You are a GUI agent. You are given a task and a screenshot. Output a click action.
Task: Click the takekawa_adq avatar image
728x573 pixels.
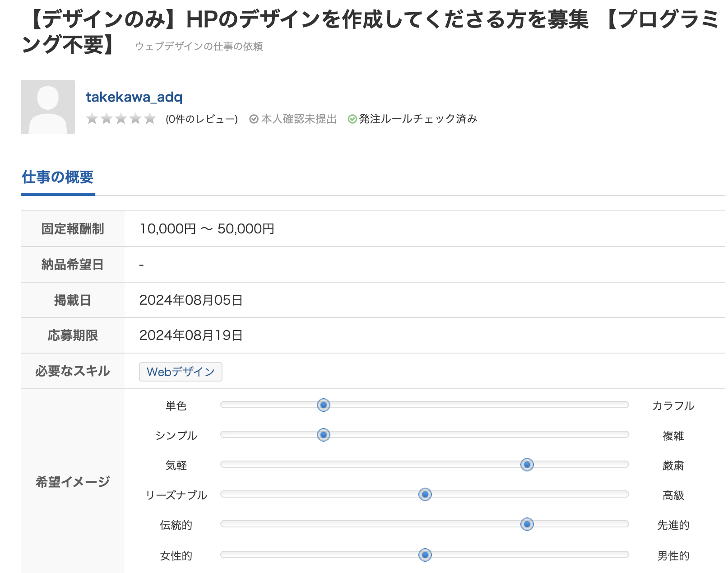(x=48, y=107)
